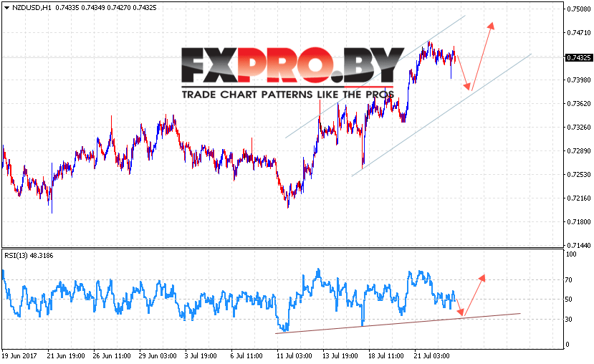Open the chart menu triangle beside NZDUSD,H1

coord(6,8)
